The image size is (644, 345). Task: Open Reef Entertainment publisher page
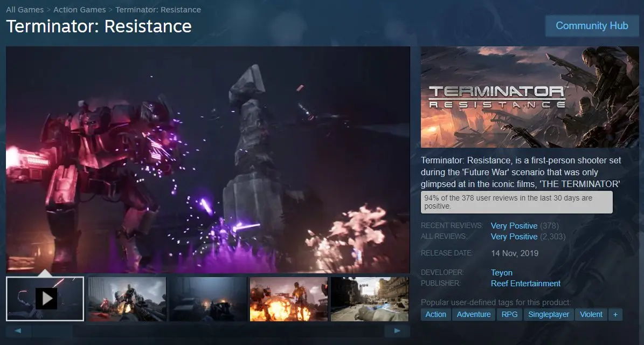tap(525, 284)
